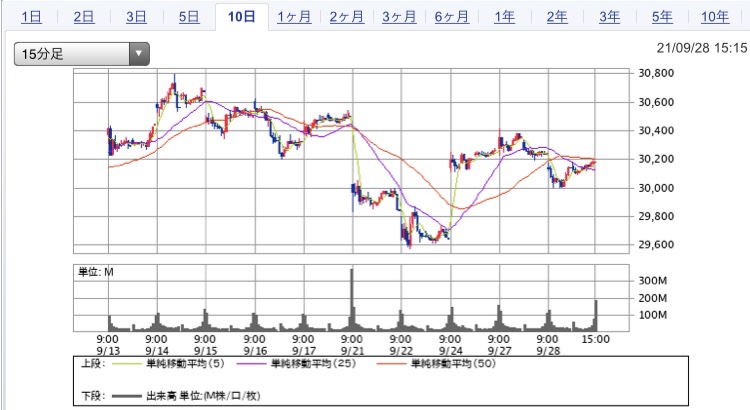Click the purple line swatch for moving average 25
The width and height of the screenshot is (750, 410).
251,364
